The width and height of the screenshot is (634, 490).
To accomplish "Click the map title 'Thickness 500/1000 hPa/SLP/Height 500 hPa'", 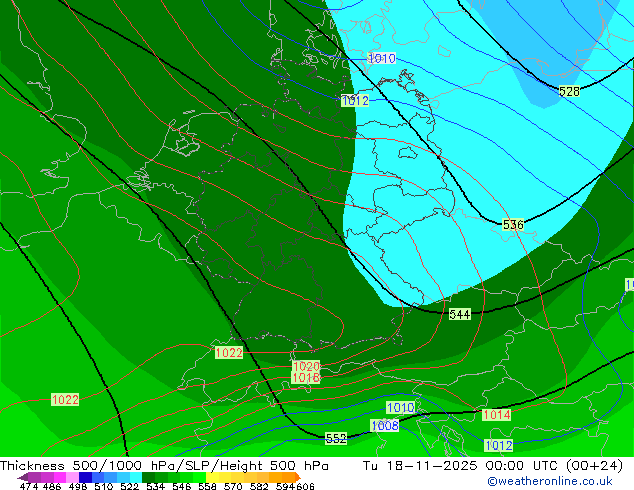I will pos(164,466).
